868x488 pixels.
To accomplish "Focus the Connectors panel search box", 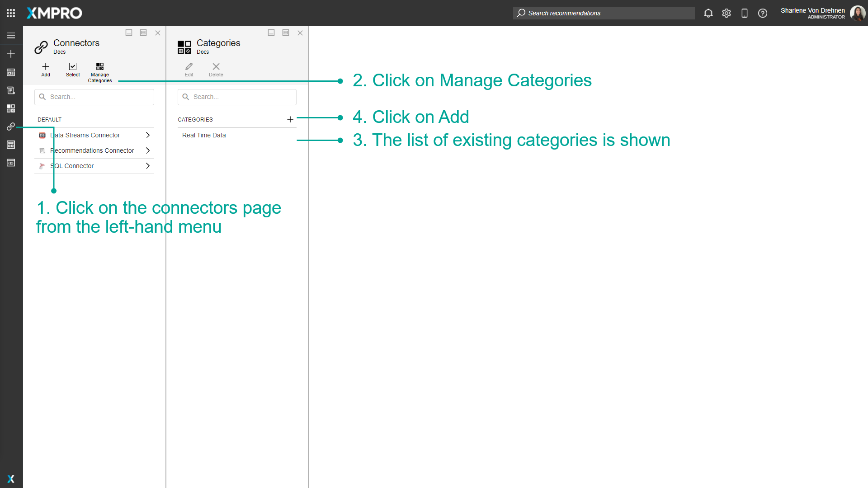I will (x=94, y=97).
